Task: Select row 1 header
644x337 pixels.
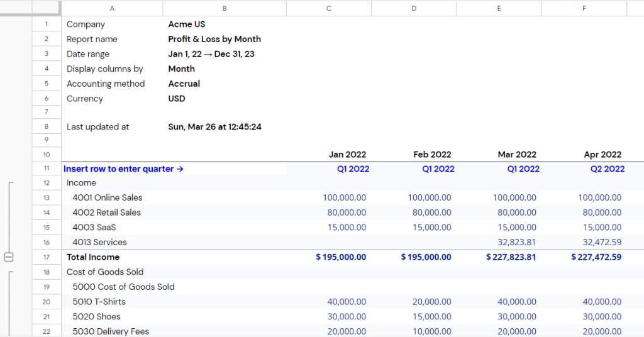Action: [47, 25]
